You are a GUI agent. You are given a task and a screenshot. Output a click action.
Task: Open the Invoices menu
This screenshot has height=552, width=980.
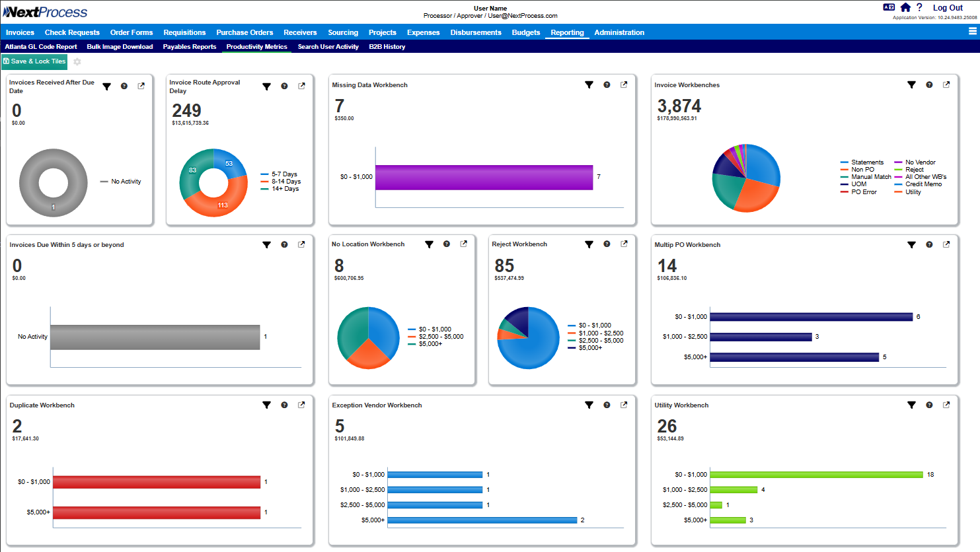click(20, 32)
